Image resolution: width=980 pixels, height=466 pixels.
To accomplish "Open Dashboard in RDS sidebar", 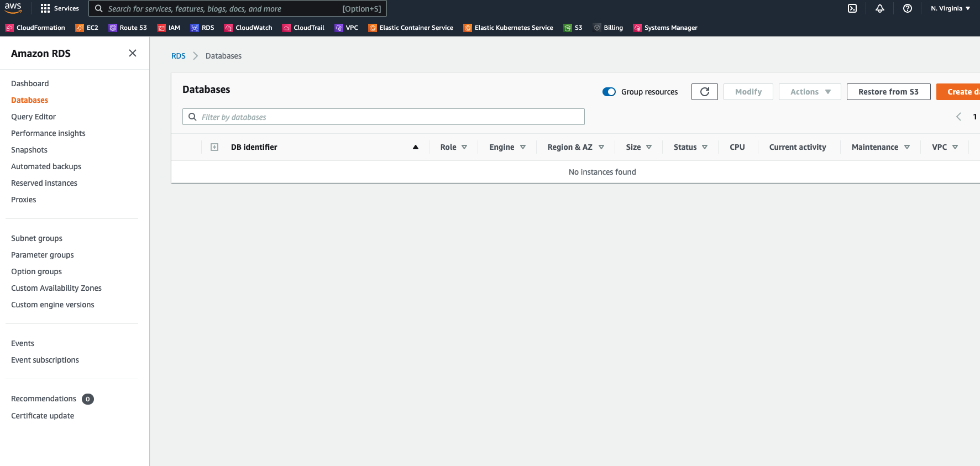I will (x=30, y=83).
